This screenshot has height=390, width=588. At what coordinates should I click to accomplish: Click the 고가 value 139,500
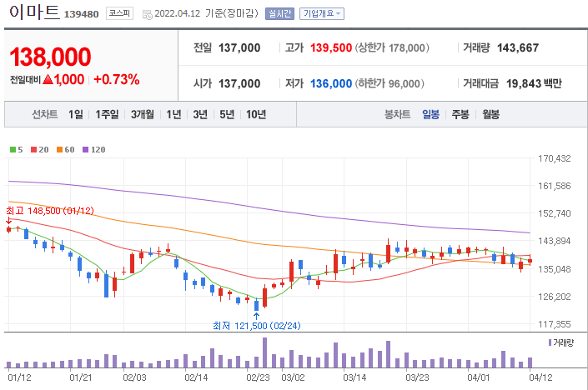331,48
